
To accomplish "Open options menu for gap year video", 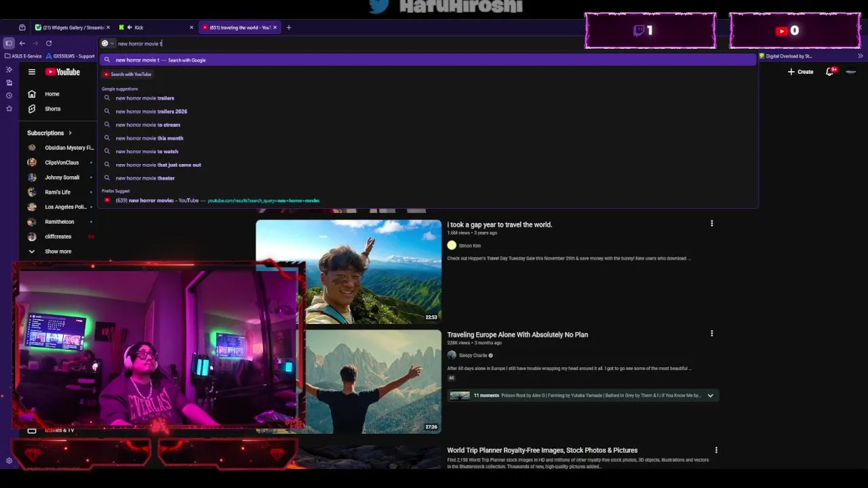I will click(711, 223).
